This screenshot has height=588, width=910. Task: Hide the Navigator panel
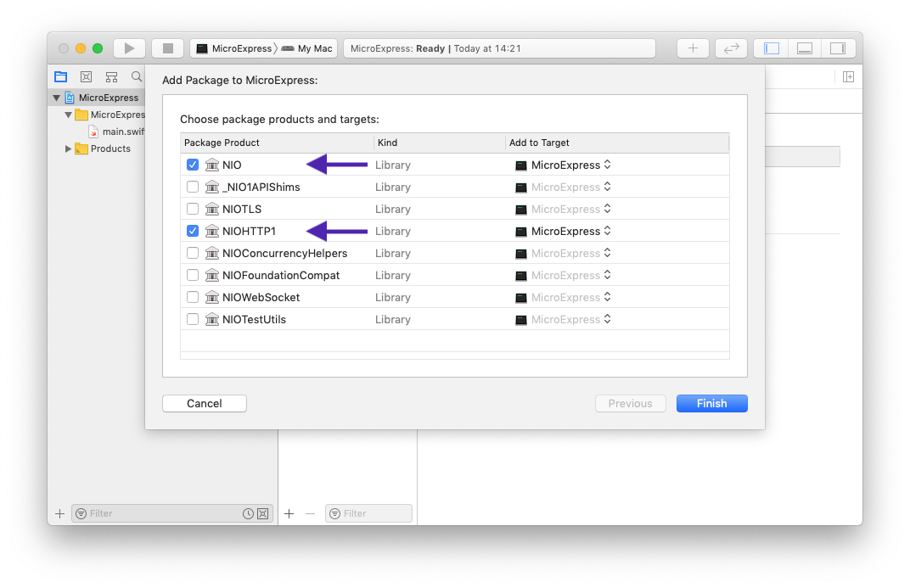pyautogui.click(x=772, y=48)
